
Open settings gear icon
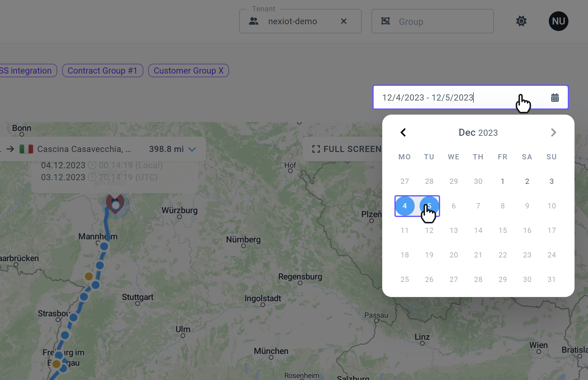521,21
